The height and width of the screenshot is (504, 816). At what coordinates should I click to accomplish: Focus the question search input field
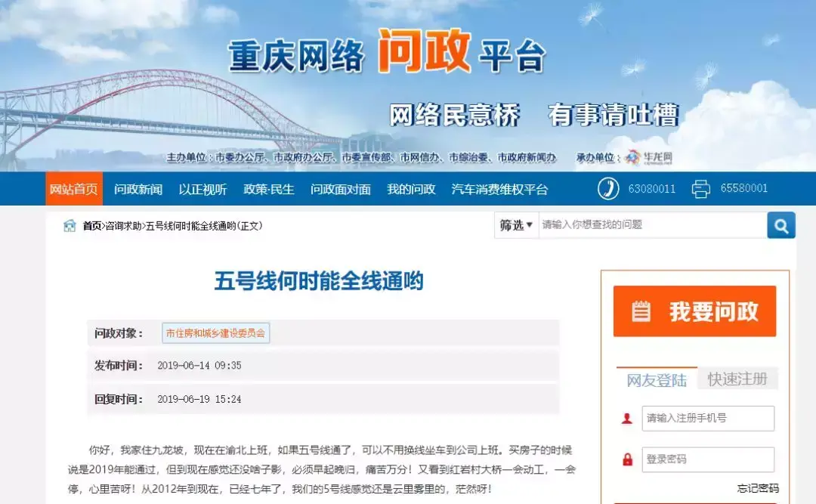pos(651,225)
